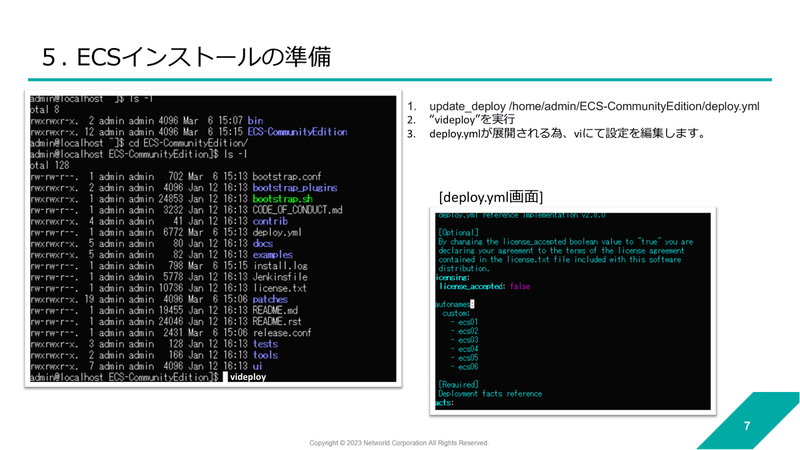Click the "bin" directory entry in terminal
This screenshot has width=800, height=450.
[255, 121]
